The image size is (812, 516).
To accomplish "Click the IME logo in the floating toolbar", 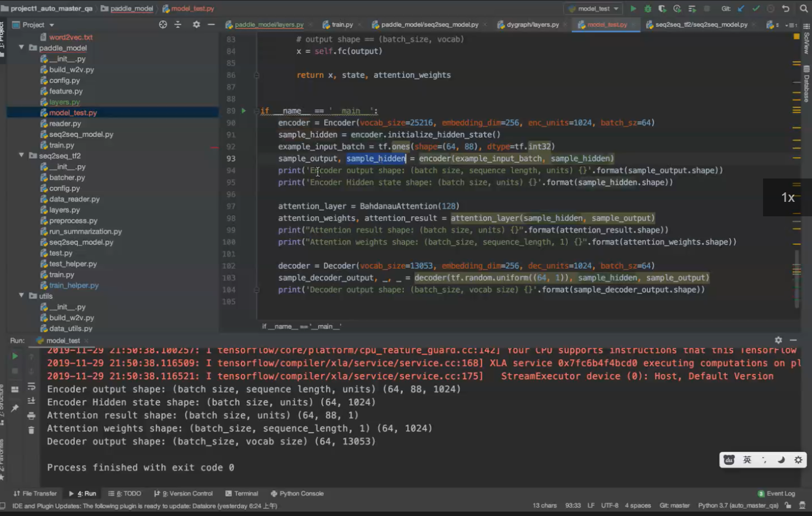I will (729, 460).
